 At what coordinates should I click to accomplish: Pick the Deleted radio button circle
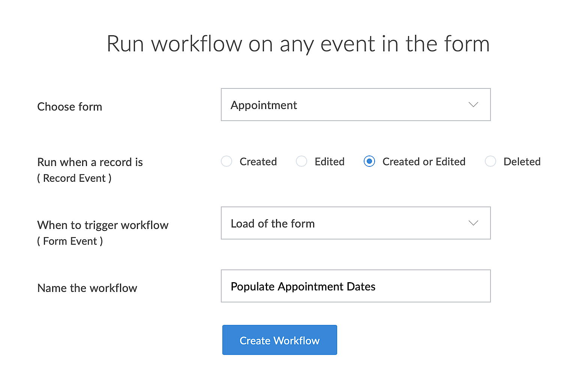click(490, 162)
